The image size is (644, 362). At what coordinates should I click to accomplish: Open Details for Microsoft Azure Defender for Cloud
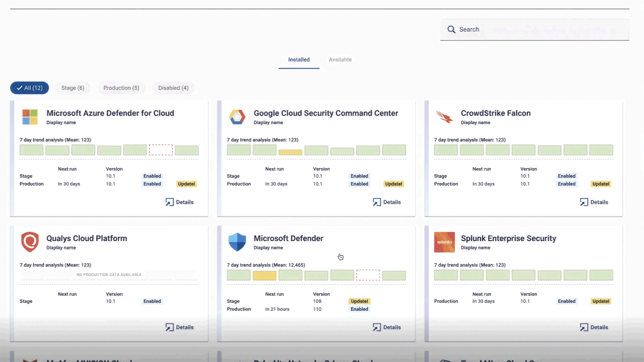coord(180,202)
